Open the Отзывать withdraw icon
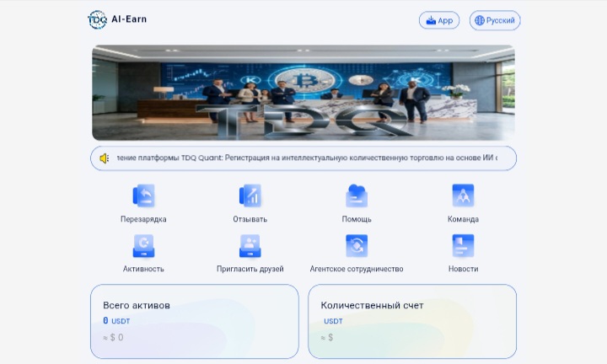The image size is (607, 364). pos(250,195)
